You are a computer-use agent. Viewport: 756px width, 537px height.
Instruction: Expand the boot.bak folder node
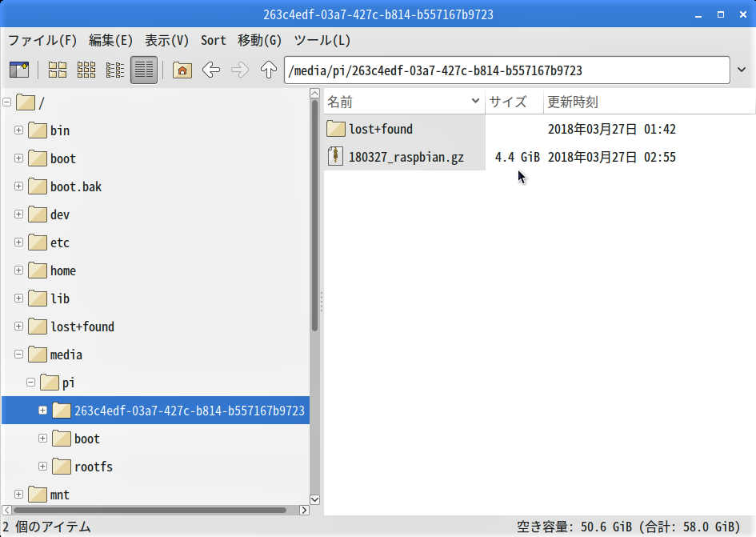point(19,186)
